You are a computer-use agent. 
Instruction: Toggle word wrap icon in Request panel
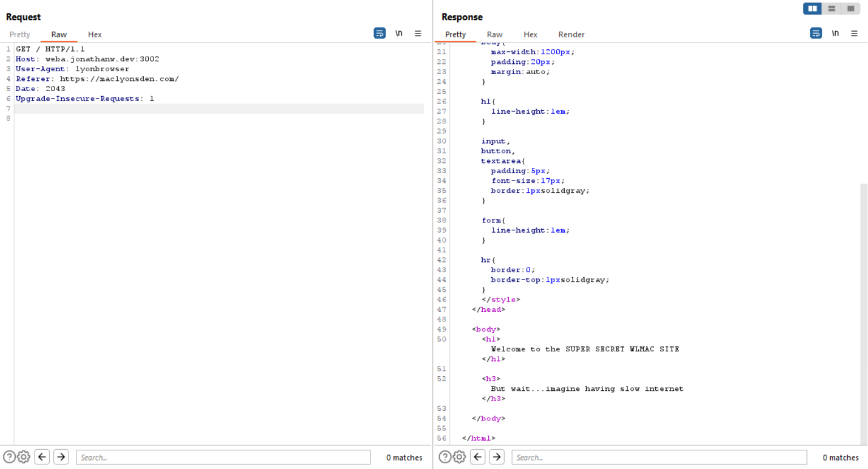[x=380, y=33]
